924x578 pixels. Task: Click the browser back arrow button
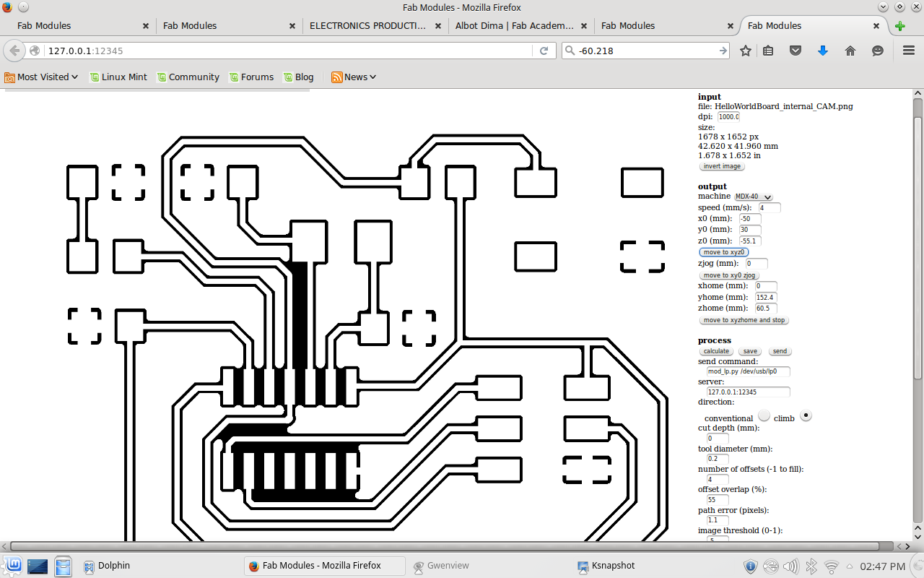point(14,51)
